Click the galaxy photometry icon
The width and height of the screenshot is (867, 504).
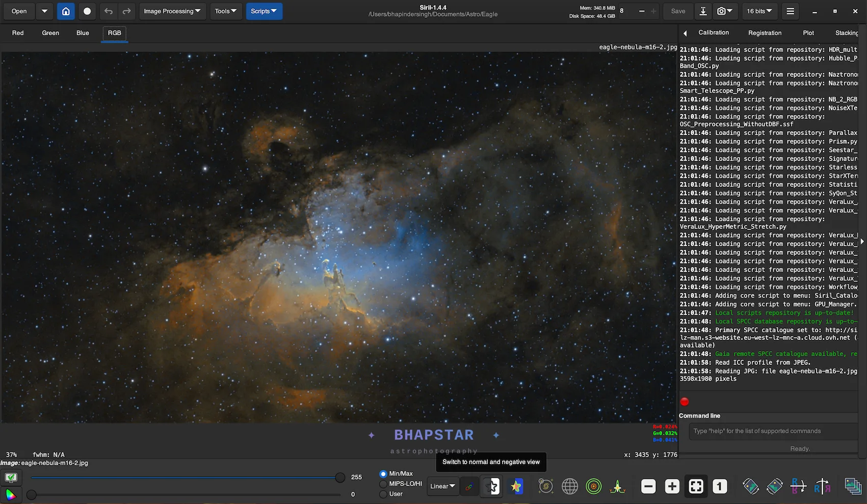pyautogui.click(x=545, y=487)
